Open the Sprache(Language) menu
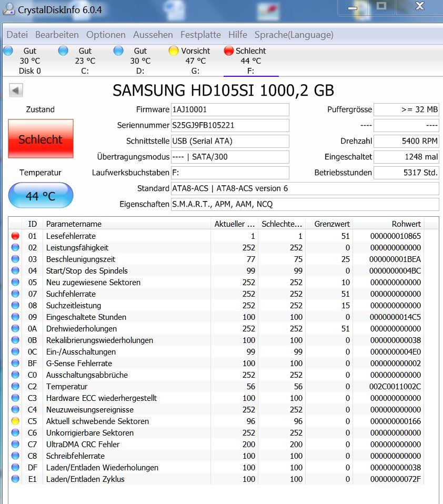Screen dimensions: 443x504 click(x=294, y=35)
